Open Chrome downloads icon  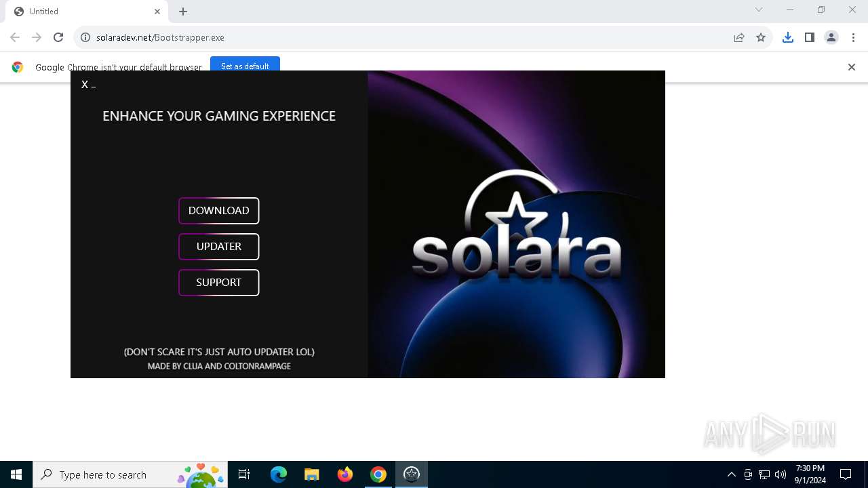[787, 37]
